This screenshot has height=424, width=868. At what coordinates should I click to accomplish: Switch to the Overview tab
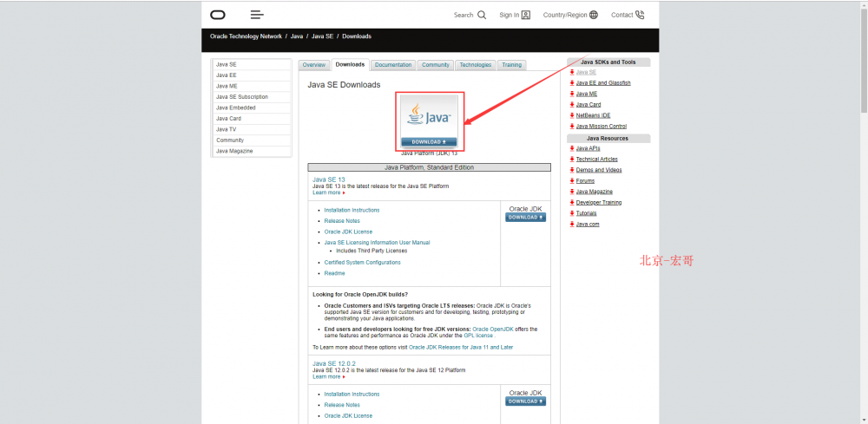[314, 65]
